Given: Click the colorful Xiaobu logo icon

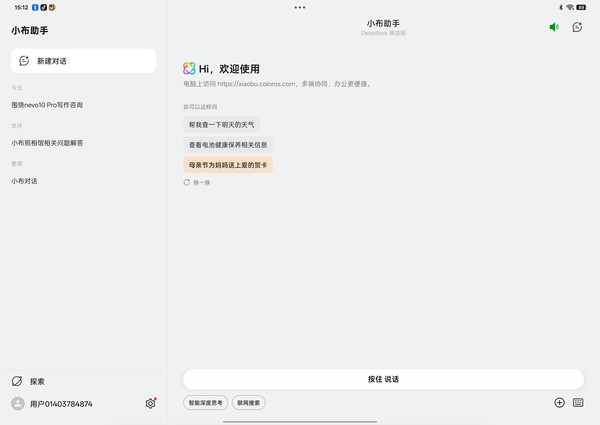Looking at the screenshot, I should point(189,68).
